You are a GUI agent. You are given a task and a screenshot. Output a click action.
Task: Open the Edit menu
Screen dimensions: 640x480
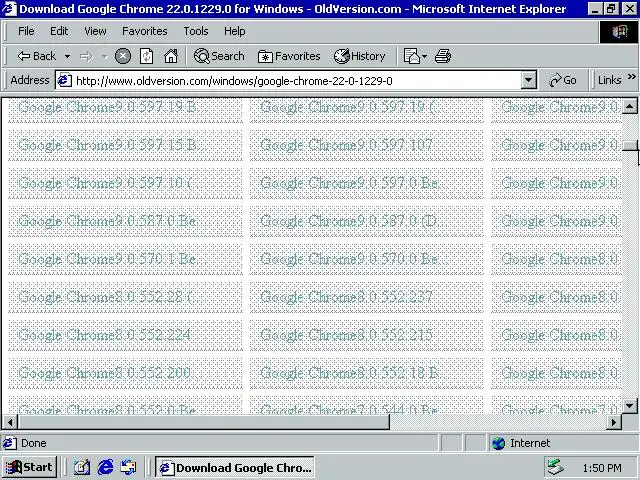[x=59, y=31]
